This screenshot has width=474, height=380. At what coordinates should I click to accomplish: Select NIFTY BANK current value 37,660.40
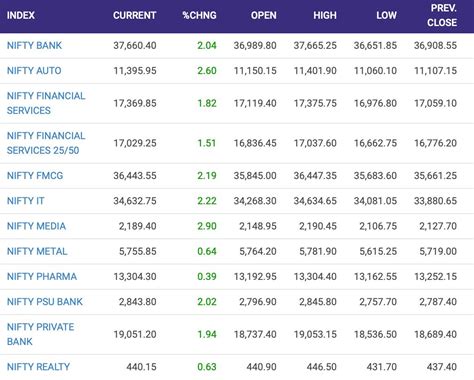[x=135, y=45]
